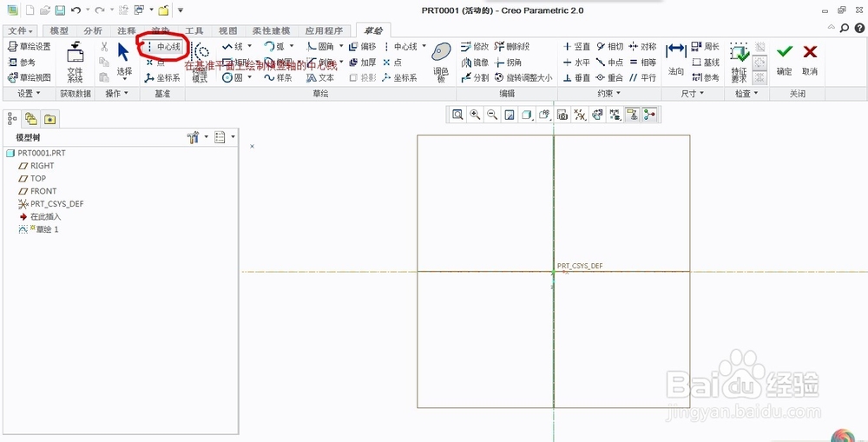This screenshot has height=442, width=868.
Task: Click the 周长 perimeter dimension tool
Action: point(705,47)
